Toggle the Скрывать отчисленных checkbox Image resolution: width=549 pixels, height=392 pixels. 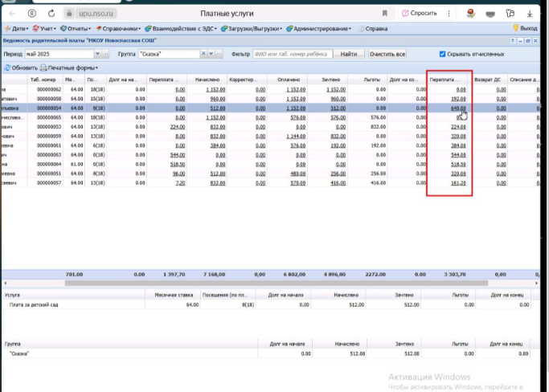tap(442, 54)
